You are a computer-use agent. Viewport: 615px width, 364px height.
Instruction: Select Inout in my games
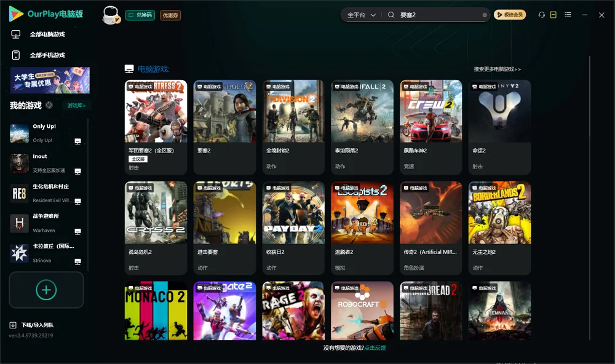(x=46, y=164)
